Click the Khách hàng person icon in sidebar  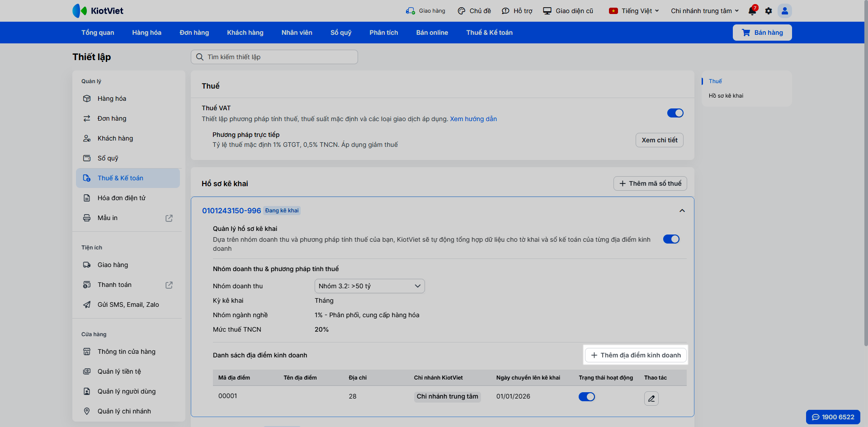click(x=87, y=138)
